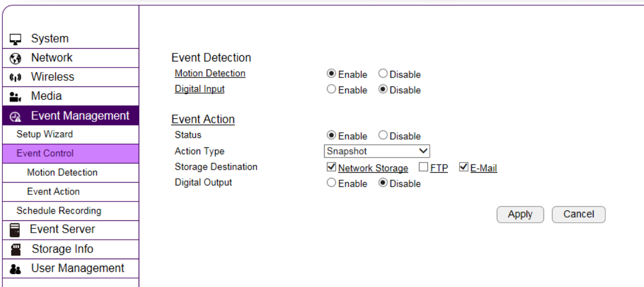The height and width of the screenshot is (287, 644).
Task: Click the System monitor icon in sidebar
Action: coord(16,39)
